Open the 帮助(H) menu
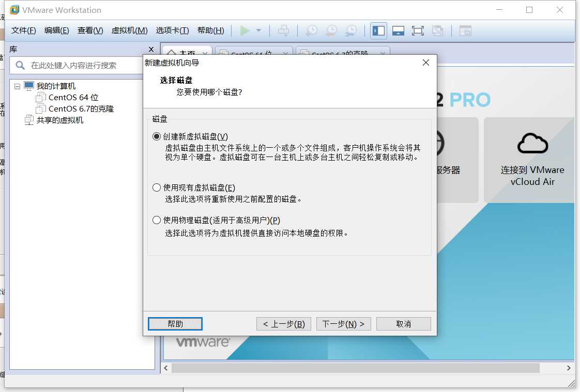Viewport: 580px width, 392px height. [211, 30]
